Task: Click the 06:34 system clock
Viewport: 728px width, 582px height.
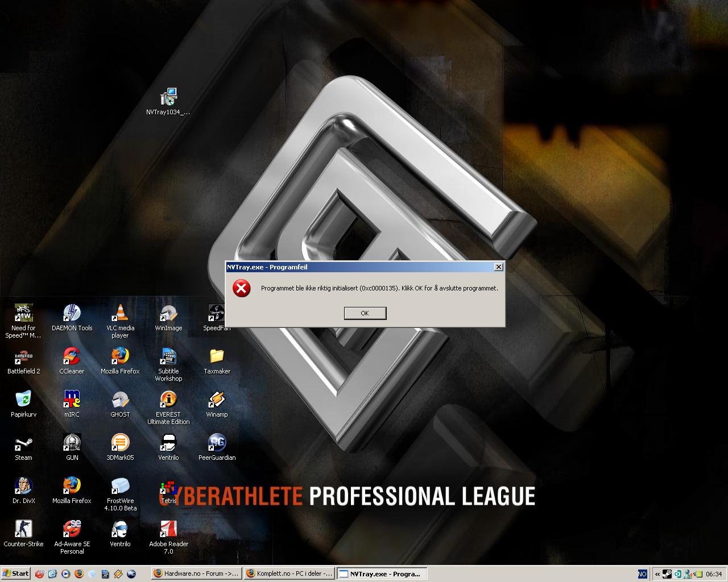Action: 714,574
